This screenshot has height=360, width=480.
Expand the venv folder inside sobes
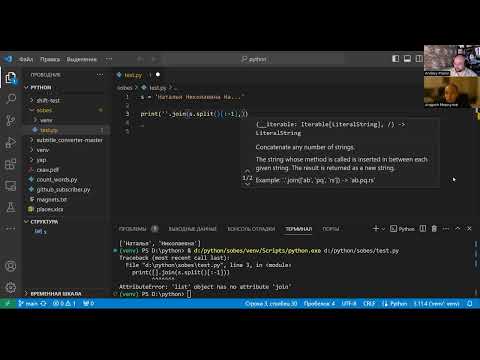46,120
